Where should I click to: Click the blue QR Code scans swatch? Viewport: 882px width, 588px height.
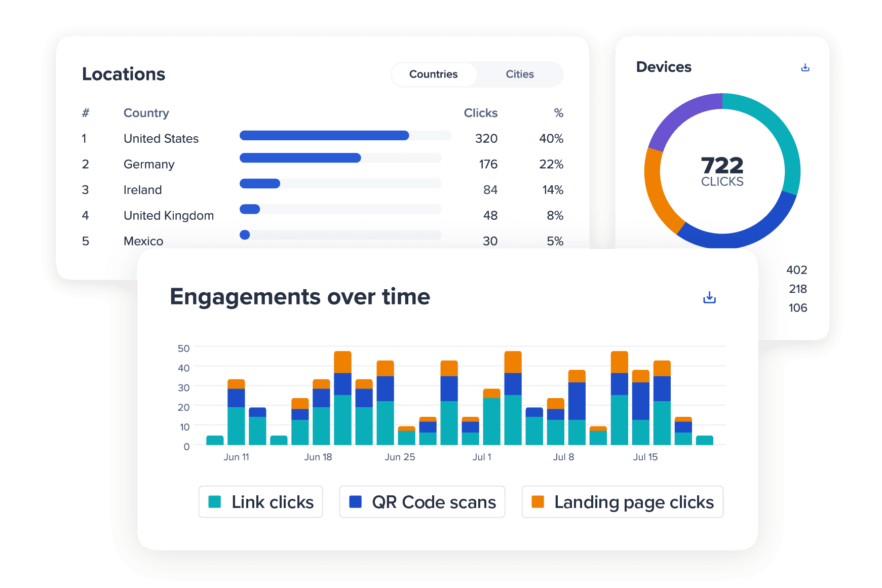[356, 502]
